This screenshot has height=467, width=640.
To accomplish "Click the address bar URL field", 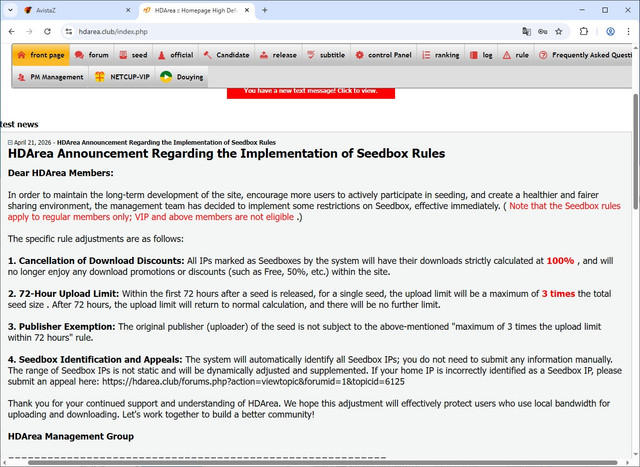I will 294,31.
